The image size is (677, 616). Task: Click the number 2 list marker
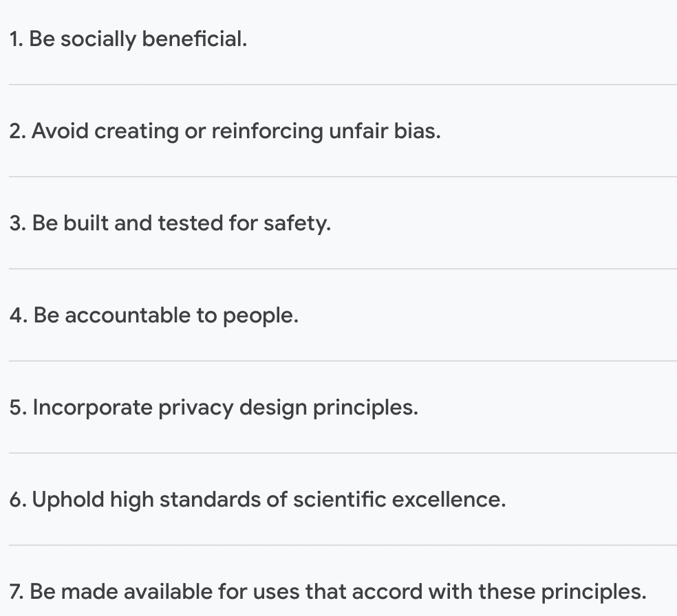(x=18, y=131)
